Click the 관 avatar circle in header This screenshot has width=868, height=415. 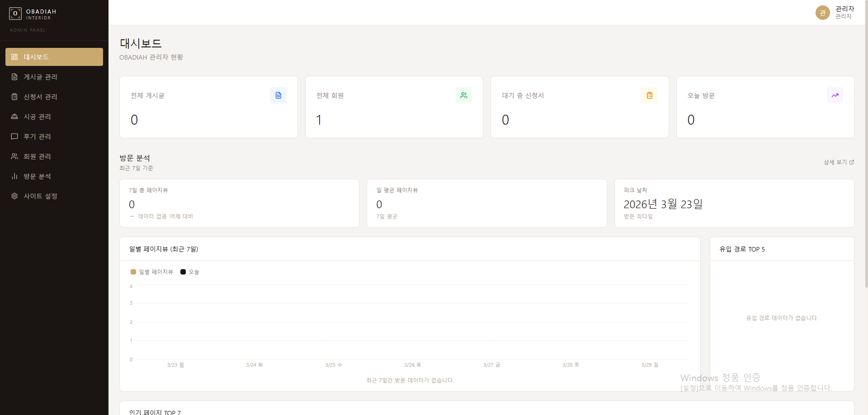tap(822, 13)
